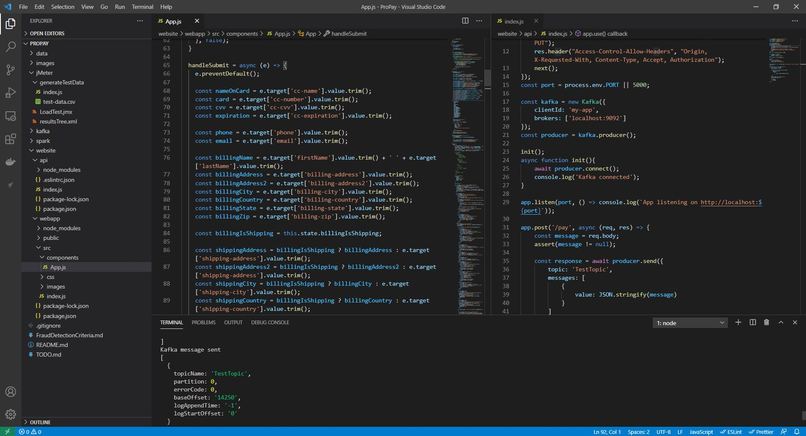Open the http://localhost link in index.js
The image size is (806, 436).
tap(731, 202)
